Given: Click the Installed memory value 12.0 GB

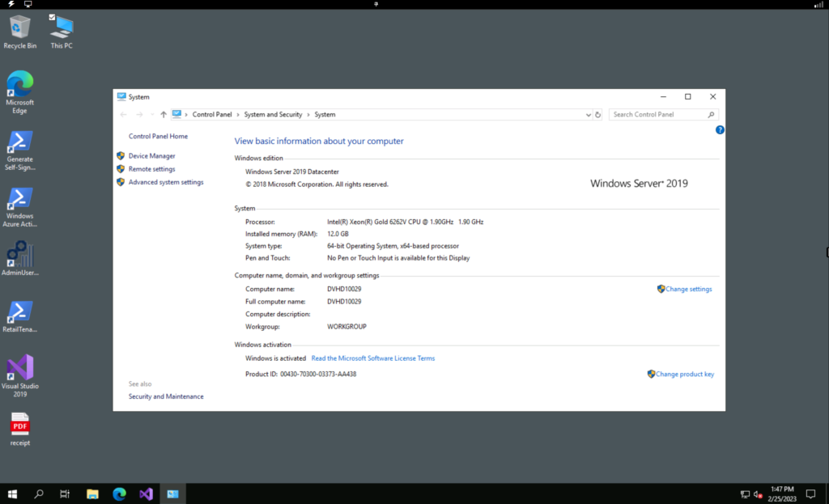Looking at the screenshot, I should click(x=338, y=234).
